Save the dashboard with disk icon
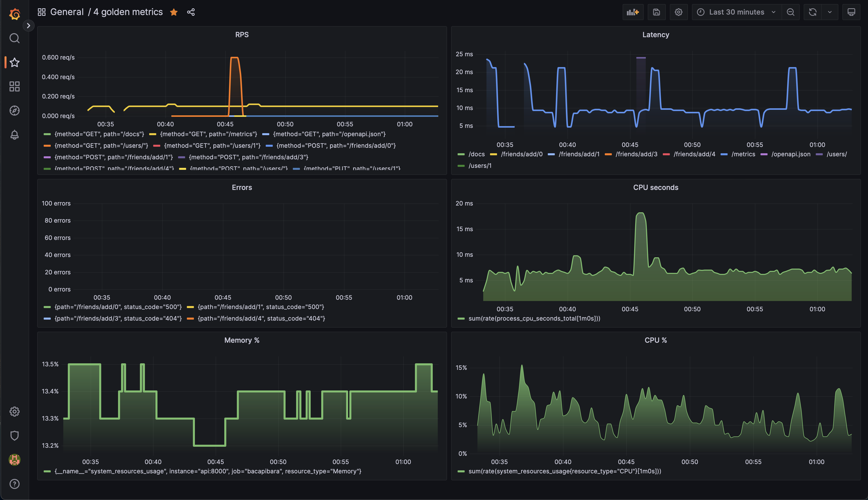The height and width of the screenshot is (500, 868). tap(656, 12)
